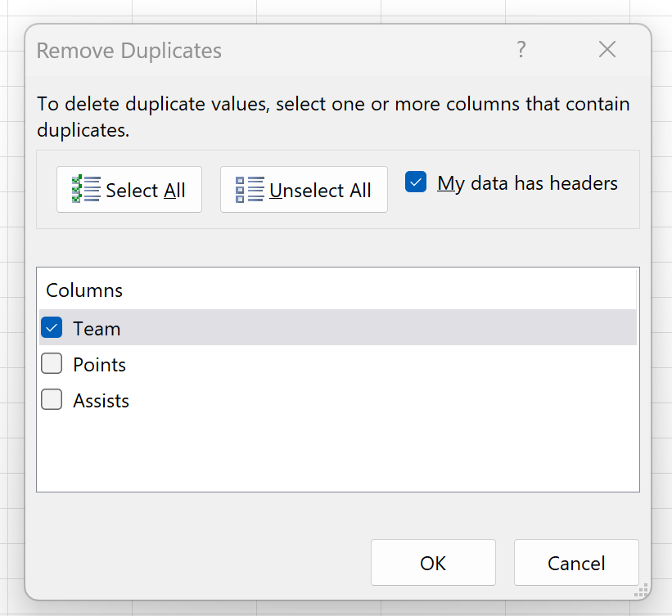This screenshot has height=616, width=672.
Task: Select the Assists row in the Columns list
Action: (101, 400)
